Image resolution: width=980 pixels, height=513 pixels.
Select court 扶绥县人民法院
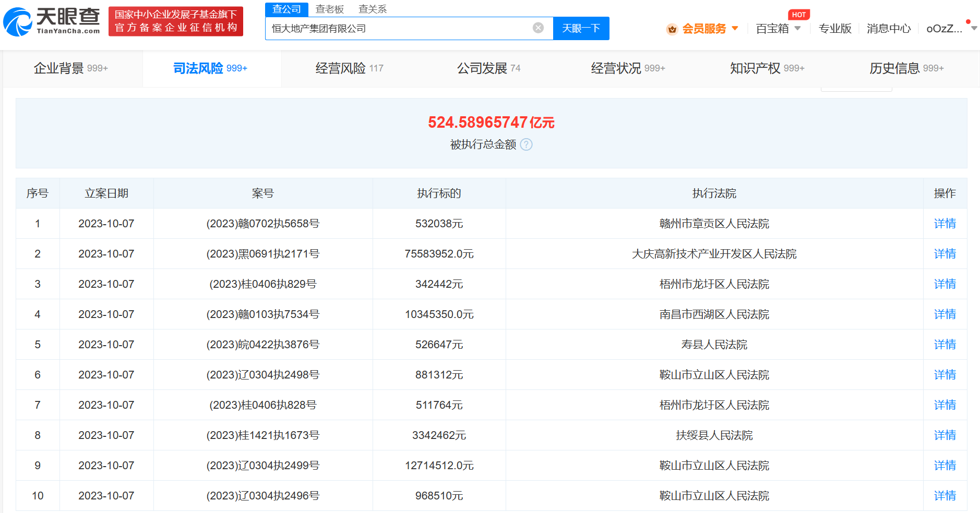pyautogui.click(x=714, y=435)
